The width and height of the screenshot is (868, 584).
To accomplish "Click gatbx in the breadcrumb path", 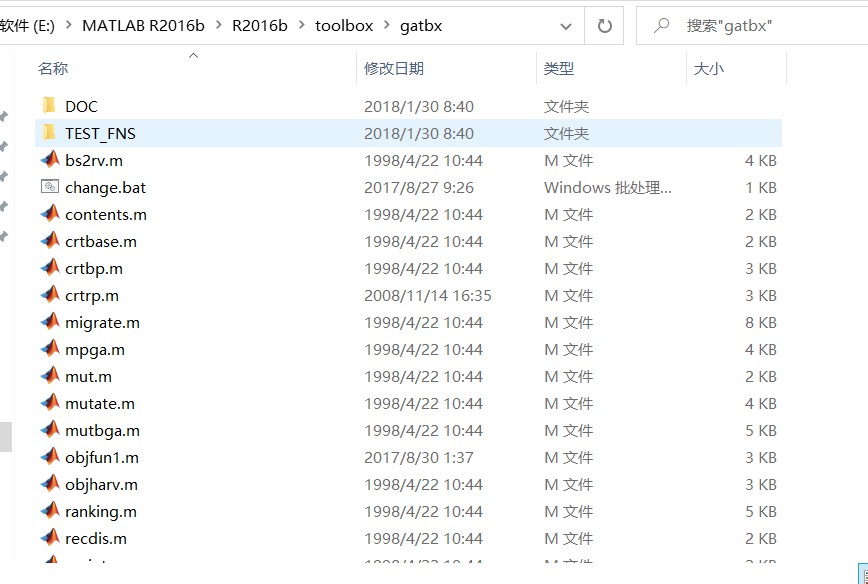I will click(421, 26).
